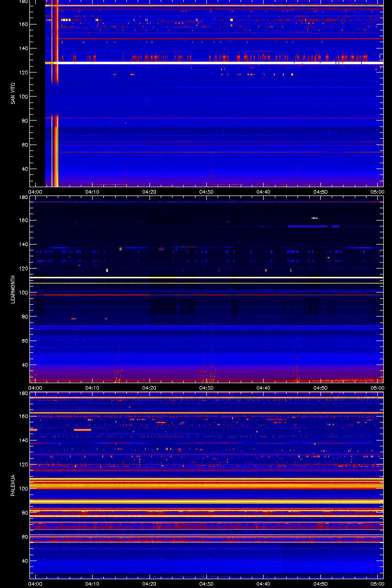Select the 180 frequency tick on Learmonth axis
Image resolution: width=392 pixels, height=588 pixels.
(x=23, y=197)
